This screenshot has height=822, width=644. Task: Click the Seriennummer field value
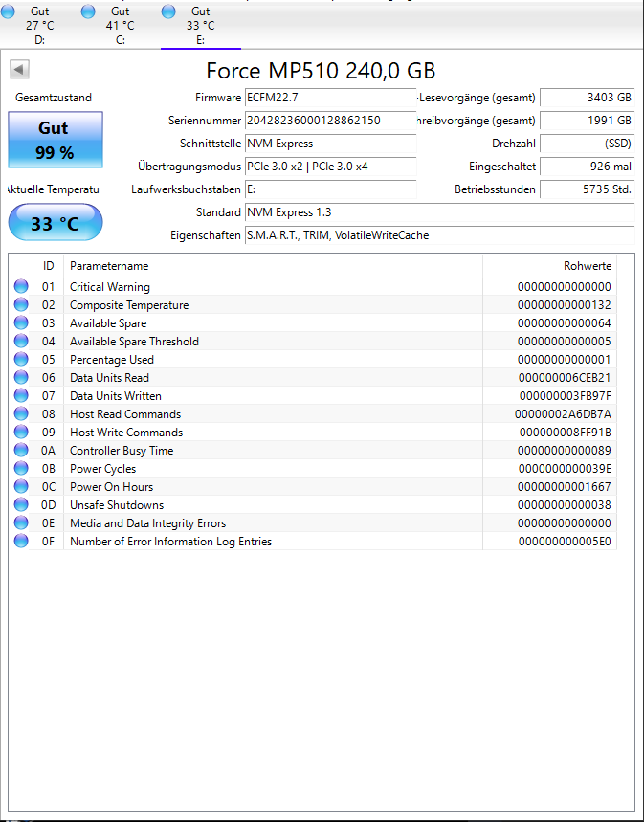point(331,121)
